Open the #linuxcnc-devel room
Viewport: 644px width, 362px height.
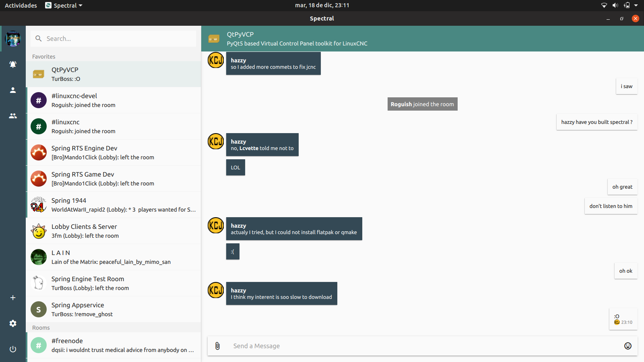[114, 100]
